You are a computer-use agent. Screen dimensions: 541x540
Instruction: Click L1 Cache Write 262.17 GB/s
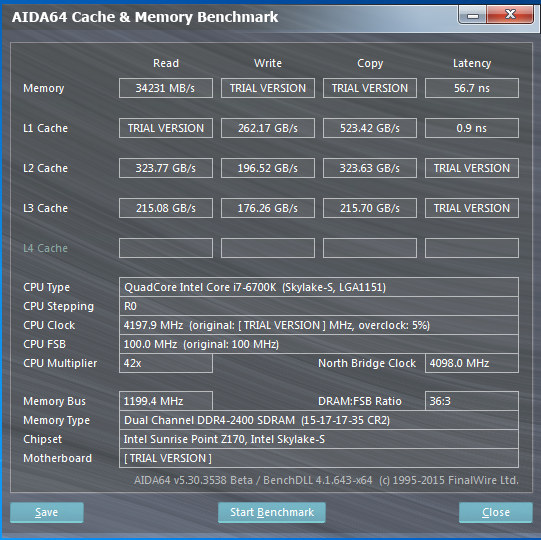coord(268,128)
